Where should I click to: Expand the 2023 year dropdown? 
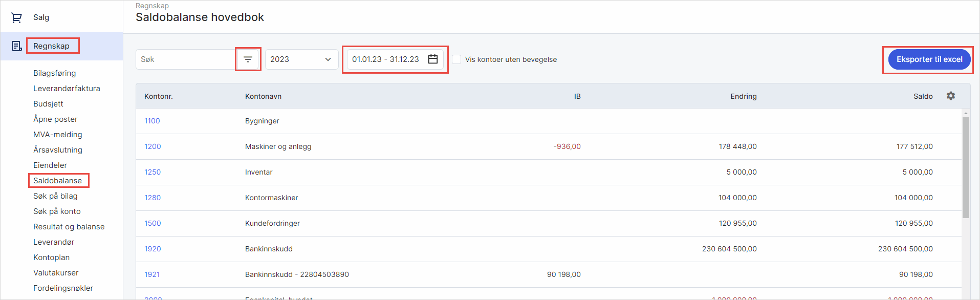tap(301, 59)
